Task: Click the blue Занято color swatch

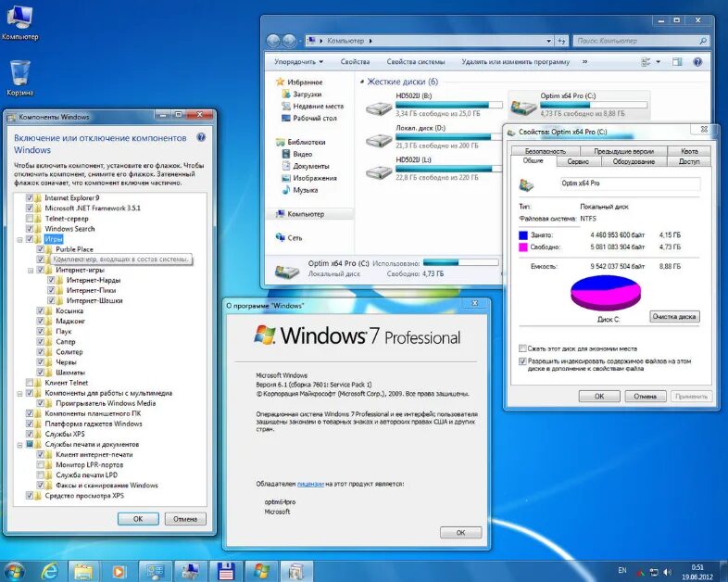Action: (523, 235)
